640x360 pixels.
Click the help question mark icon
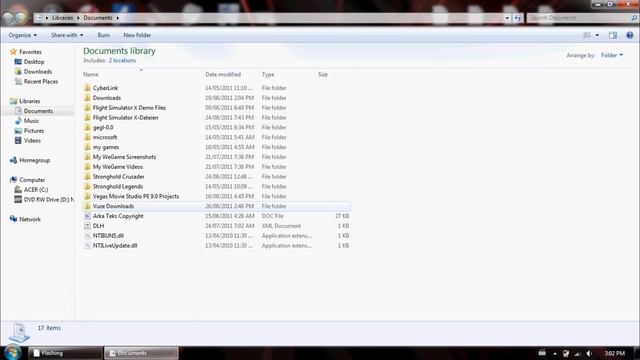629,35
